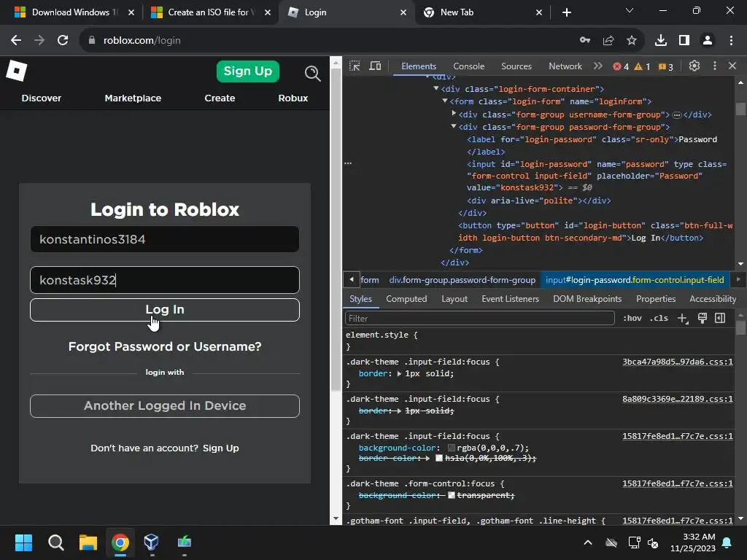This screenshot has height=560, width=747.
Task: Open the 3bca47a98d5…97da6.css:1 source link
Action: [678, 362]
